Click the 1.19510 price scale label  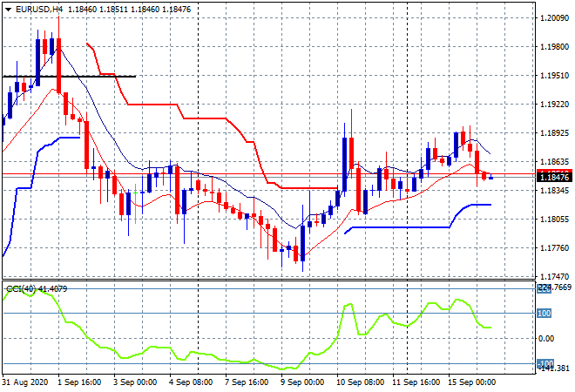[555, 75]
